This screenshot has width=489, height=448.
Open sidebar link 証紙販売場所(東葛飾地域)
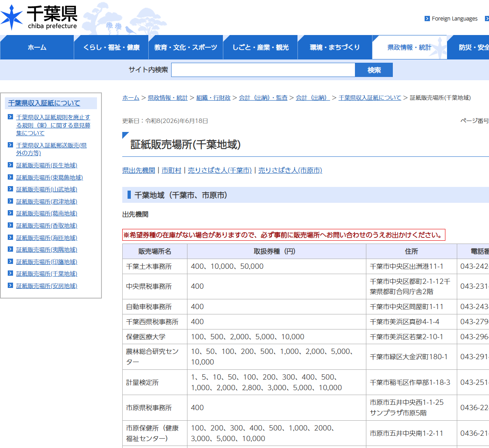pos(50,177)
